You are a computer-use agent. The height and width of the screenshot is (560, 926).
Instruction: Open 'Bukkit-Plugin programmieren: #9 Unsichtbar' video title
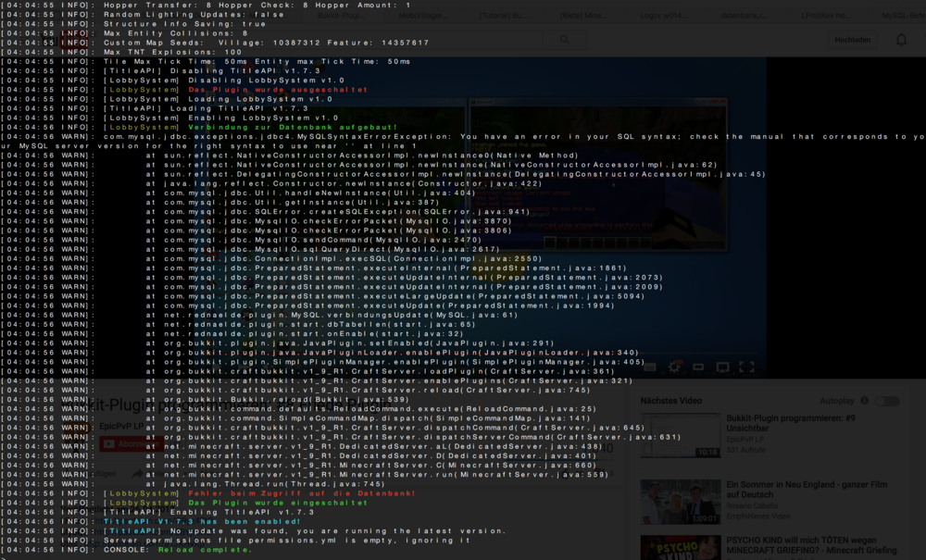[x=791, y=423]
